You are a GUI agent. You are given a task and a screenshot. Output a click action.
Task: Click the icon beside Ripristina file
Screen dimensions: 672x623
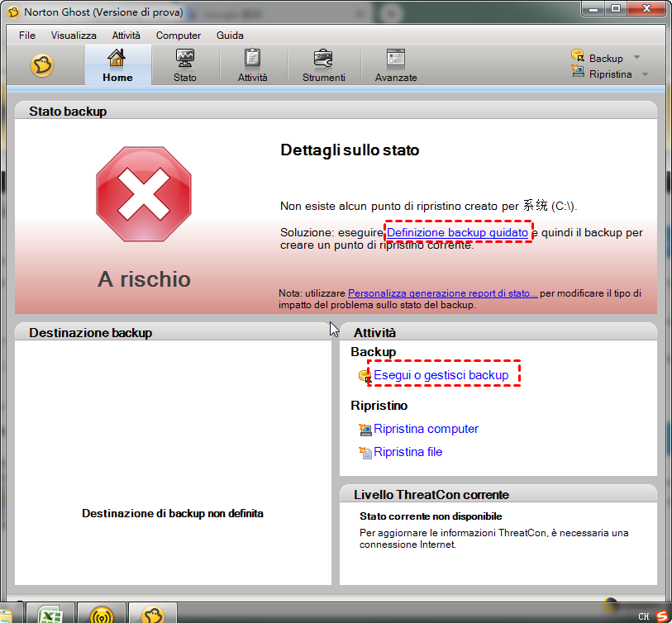[x=365, y=453]
